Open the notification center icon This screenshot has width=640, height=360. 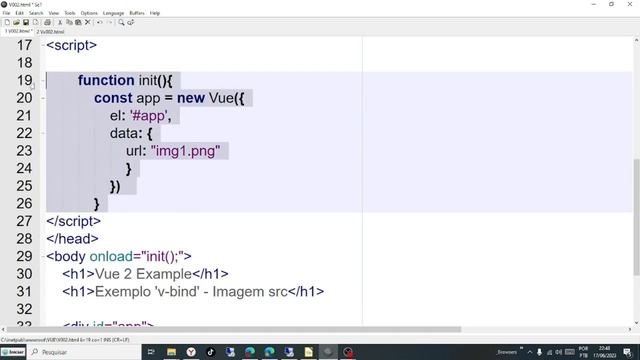click(x=627, y=352)
